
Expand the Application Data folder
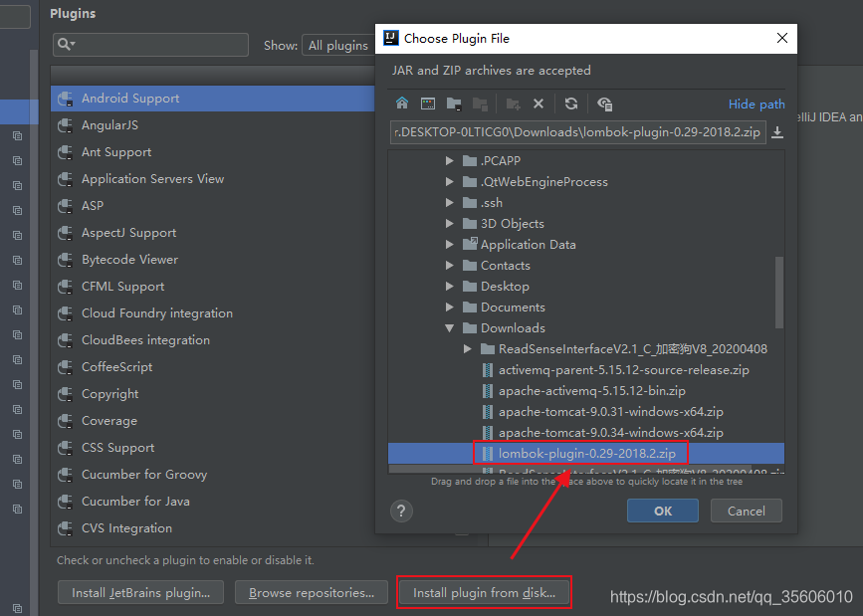click(450, 245)
